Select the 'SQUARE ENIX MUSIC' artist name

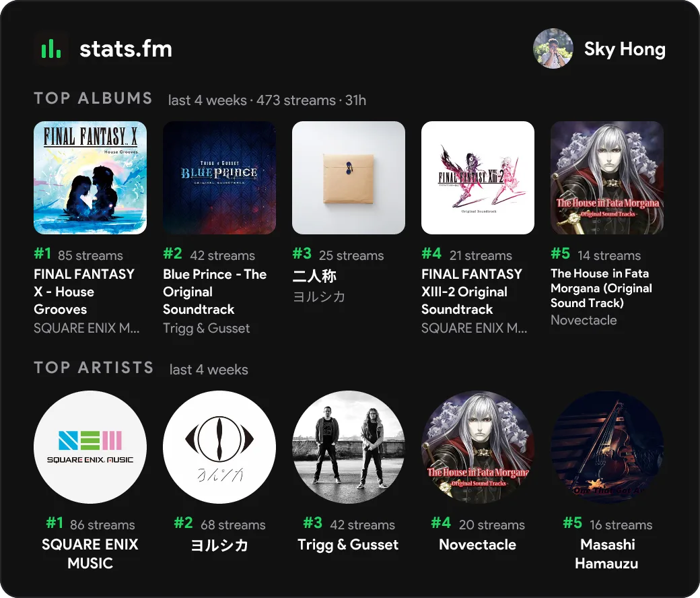click(90, 554)
